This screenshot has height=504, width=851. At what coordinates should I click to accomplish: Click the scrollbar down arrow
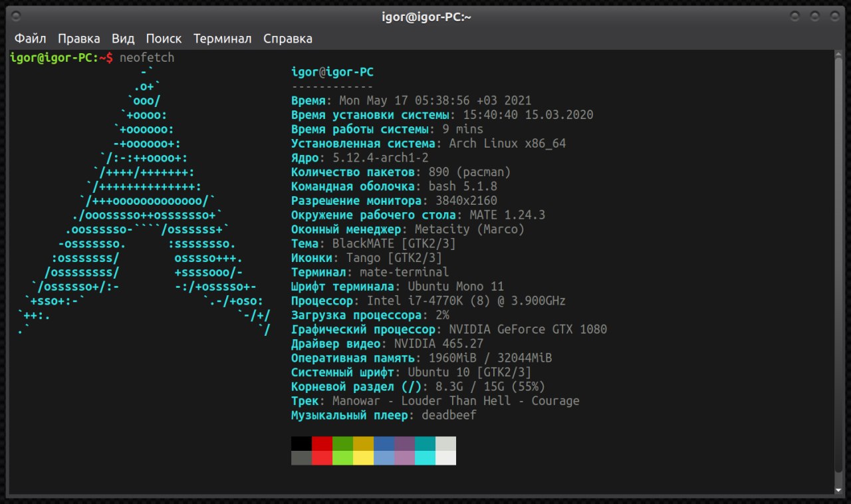(838, 490)
